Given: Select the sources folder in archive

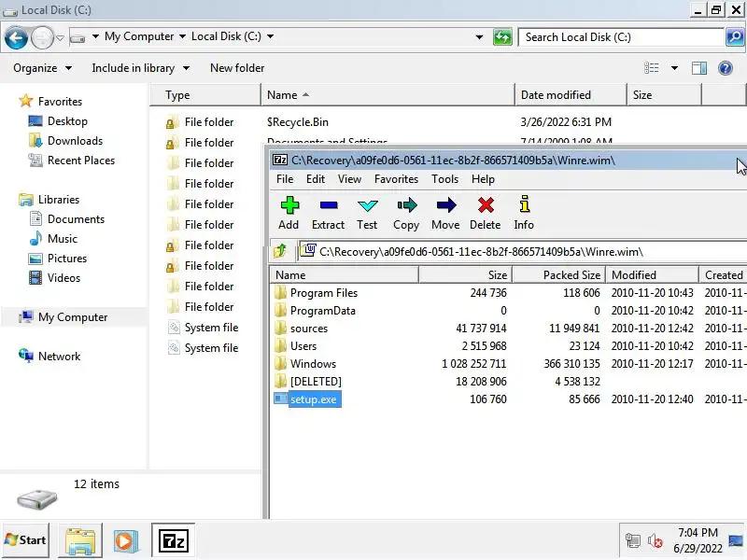Looking at the screenshot, I should (301, 329).
